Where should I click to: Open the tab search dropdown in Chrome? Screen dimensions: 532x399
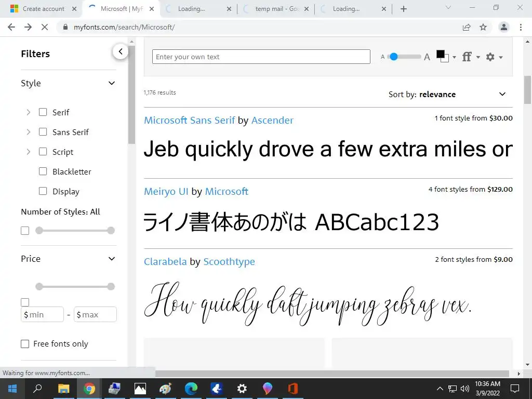(x=448, y=7)
